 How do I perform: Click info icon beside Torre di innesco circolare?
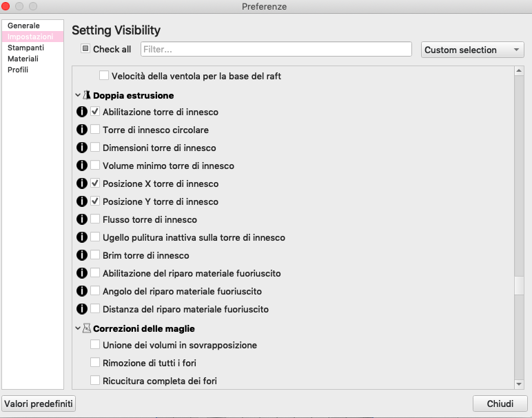coord(82,130)
